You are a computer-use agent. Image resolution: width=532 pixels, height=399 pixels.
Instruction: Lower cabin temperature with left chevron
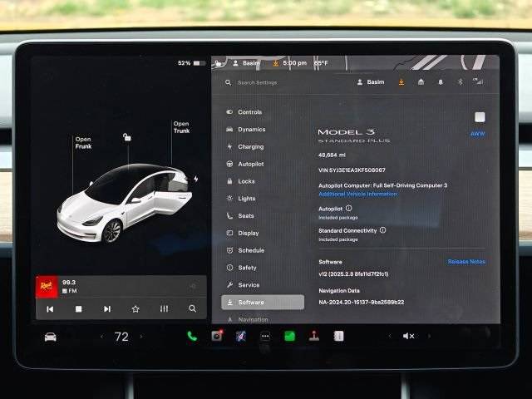click(x=101, y=337)
